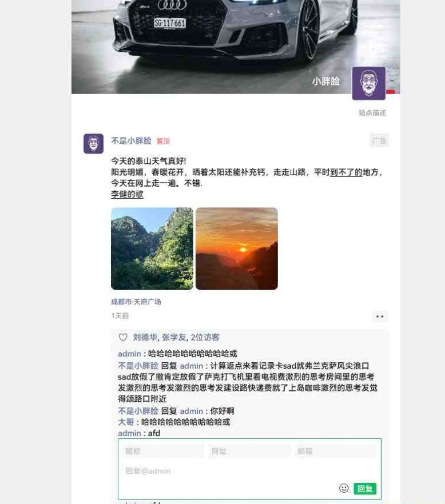Open the two-dot more actions button
The width and height of the screenshot is (445, 504).
[x=380, y=317]
